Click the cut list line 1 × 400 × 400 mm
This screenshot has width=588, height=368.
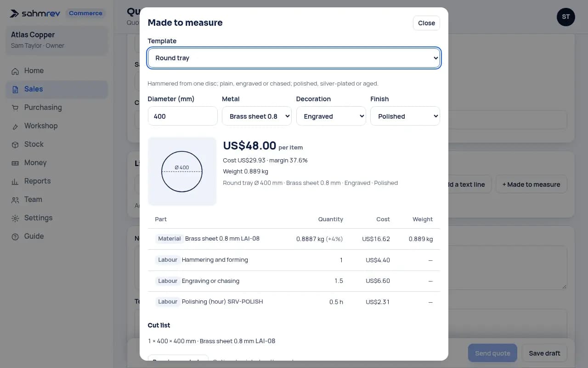[212, 341]
